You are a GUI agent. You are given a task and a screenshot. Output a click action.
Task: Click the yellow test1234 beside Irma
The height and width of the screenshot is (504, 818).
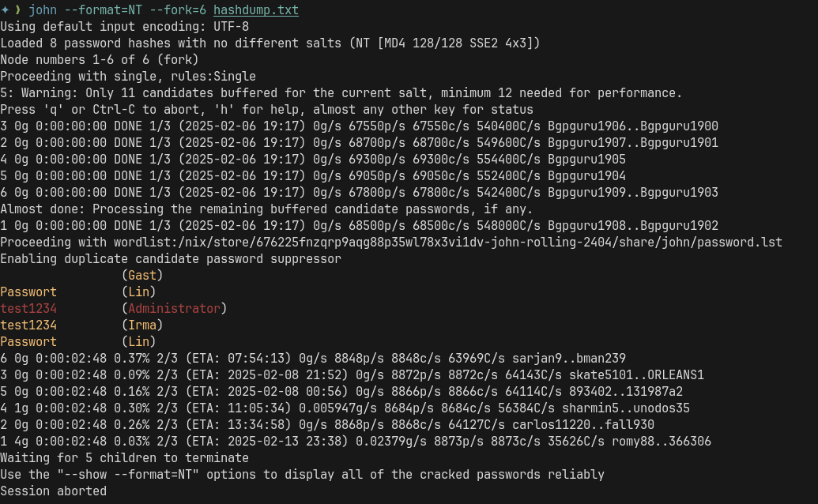coord(28,325)
